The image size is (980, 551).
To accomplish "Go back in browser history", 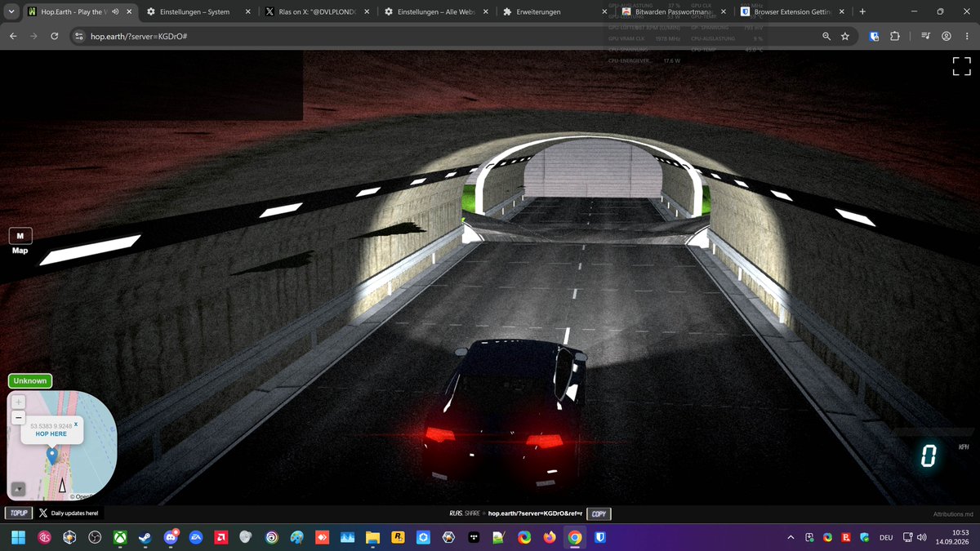I will [x=13, y=37].
